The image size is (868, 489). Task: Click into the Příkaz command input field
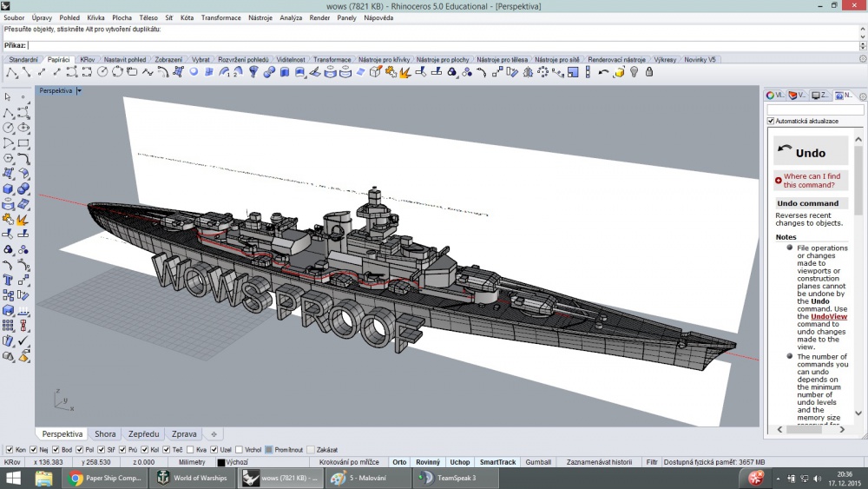click(x=443, y=45)
